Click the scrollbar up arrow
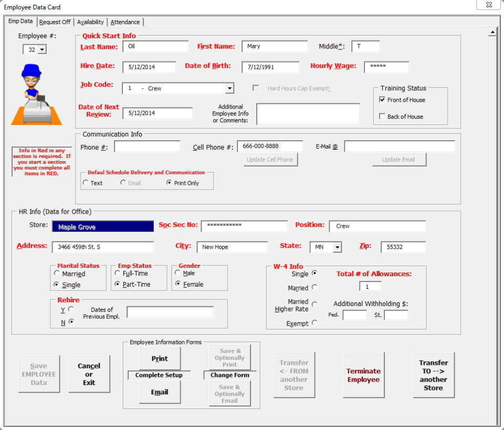This screenshot has width=504, height=430. tap(493, 32)
